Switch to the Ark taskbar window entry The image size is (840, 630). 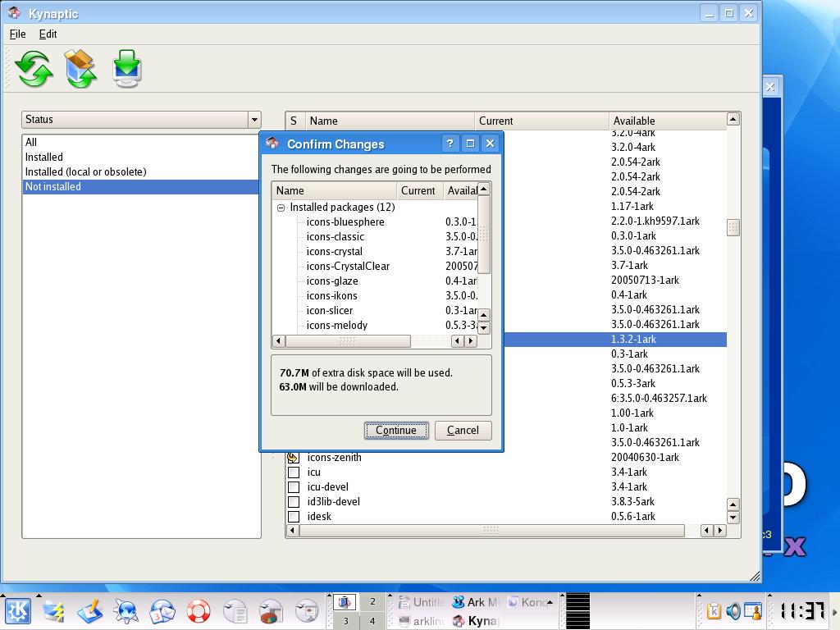[476, 602]
